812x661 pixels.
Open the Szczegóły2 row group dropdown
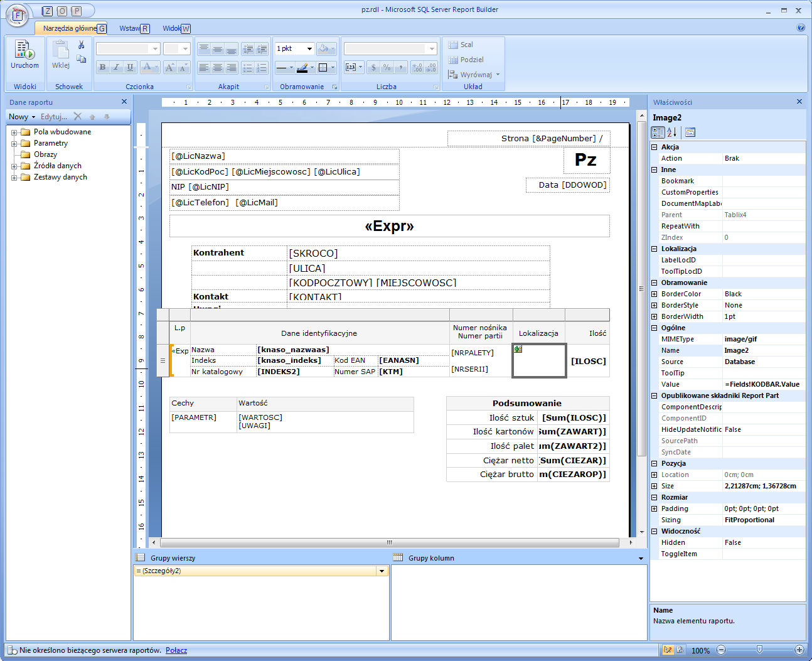click(382, 571)
